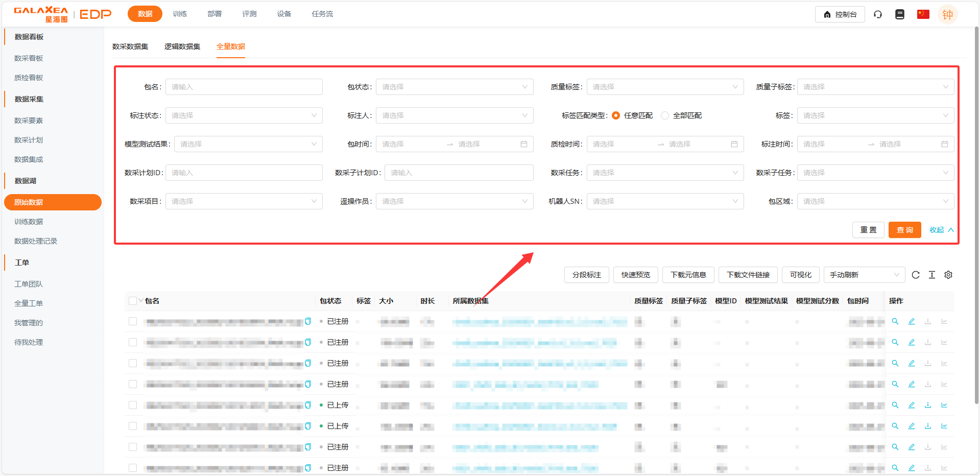Screen dimensions: 980x476
Task: Select the 任意匹配 radio button
Action: click(x=616, y=115)
